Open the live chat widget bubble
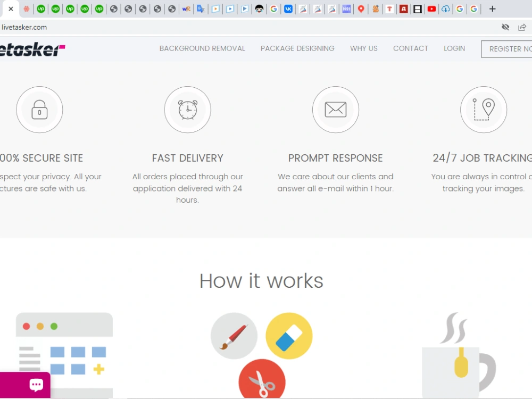 pyautogui.click(x=25, y=385)
